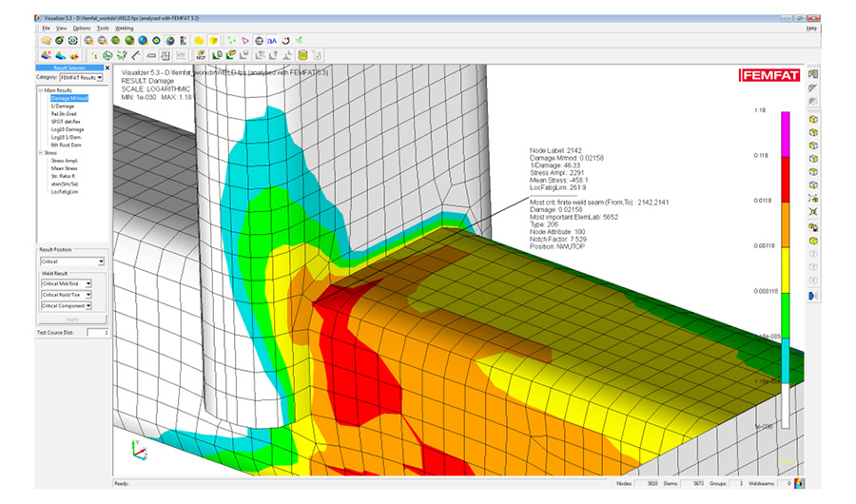
Task: Collapse the Main Results tree node
Action: (40, 90)
